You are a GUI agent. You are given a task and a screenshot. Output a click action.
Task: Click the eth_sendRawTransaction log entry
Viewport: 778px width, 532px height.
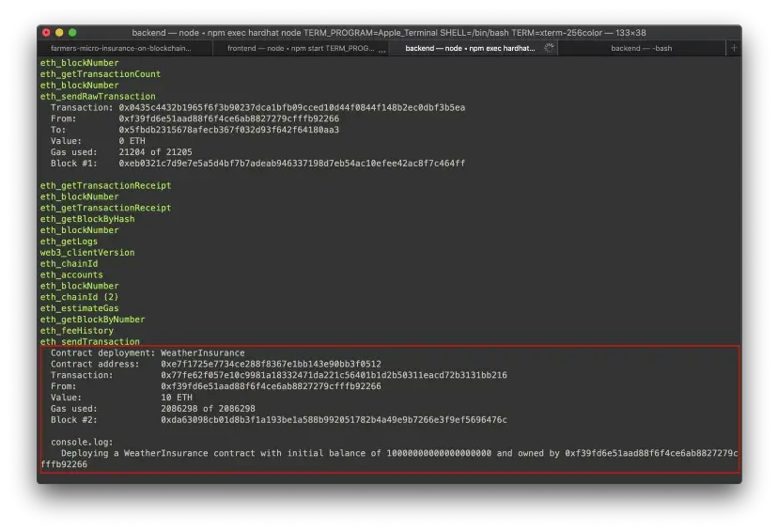pos(98,96)
